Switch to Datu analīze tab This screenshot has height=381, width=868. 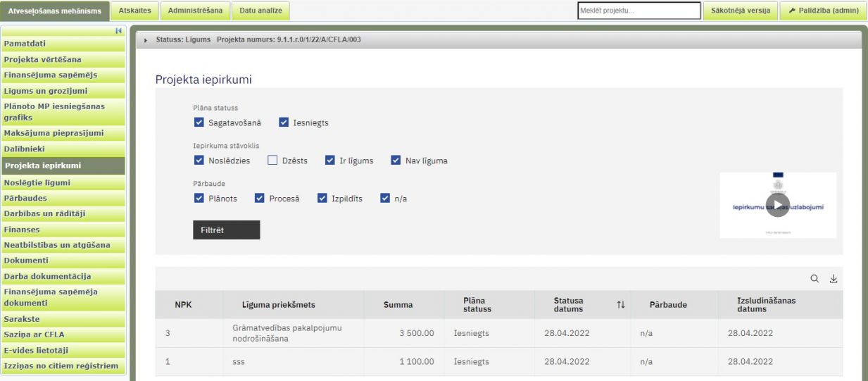click(260, 11)
